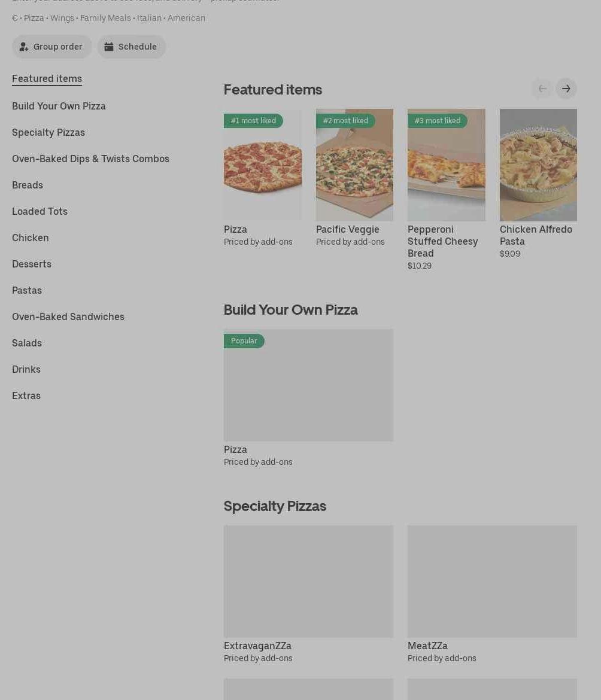601x700 pixels.
Task: Select the Pepperoni Stuffed Cheesy Bread image
Action: tap(446, 165)
